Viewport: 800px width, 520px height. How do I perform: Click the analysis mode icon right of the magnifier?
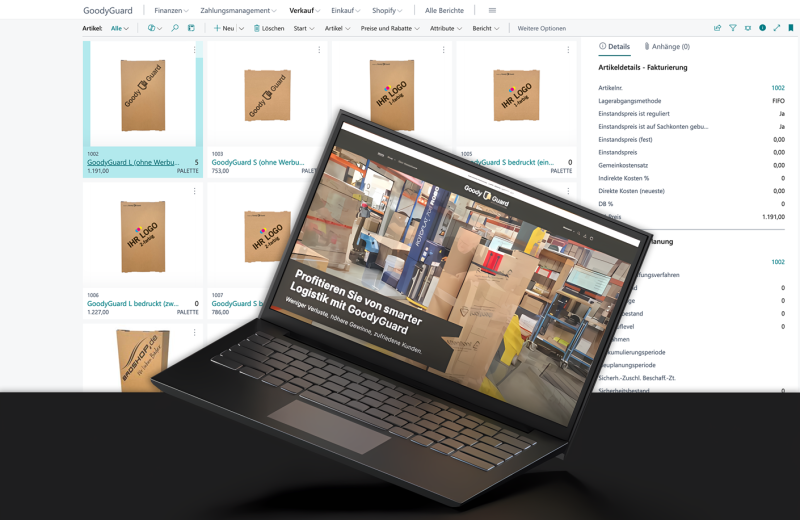tap(191, 28)
